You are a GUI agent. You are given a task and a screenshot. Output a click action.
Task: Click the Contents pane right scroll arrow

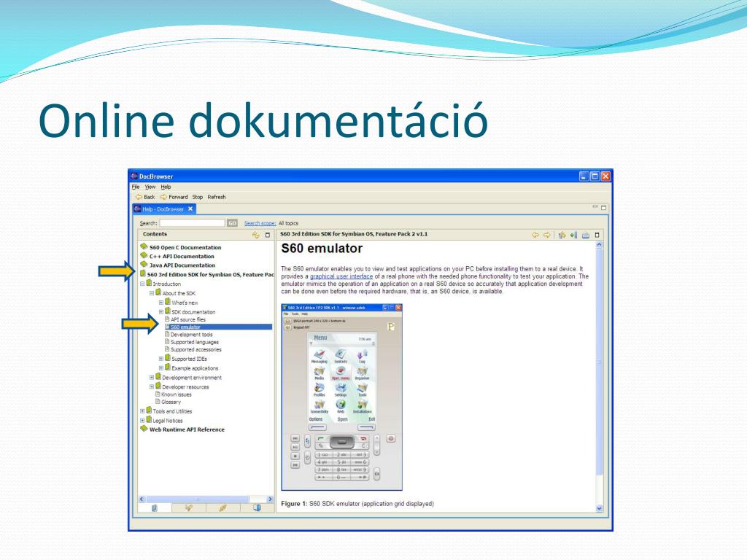click(x=270, y=499)
